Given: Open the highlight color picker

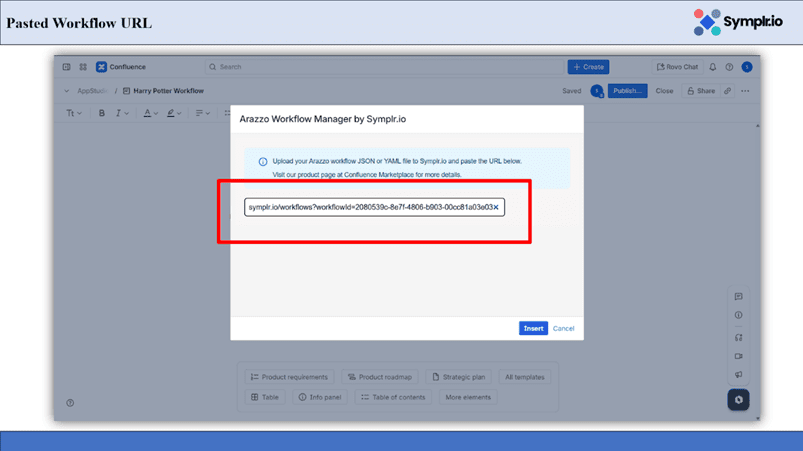Looking at the screenshot, I should pos(174,113).
